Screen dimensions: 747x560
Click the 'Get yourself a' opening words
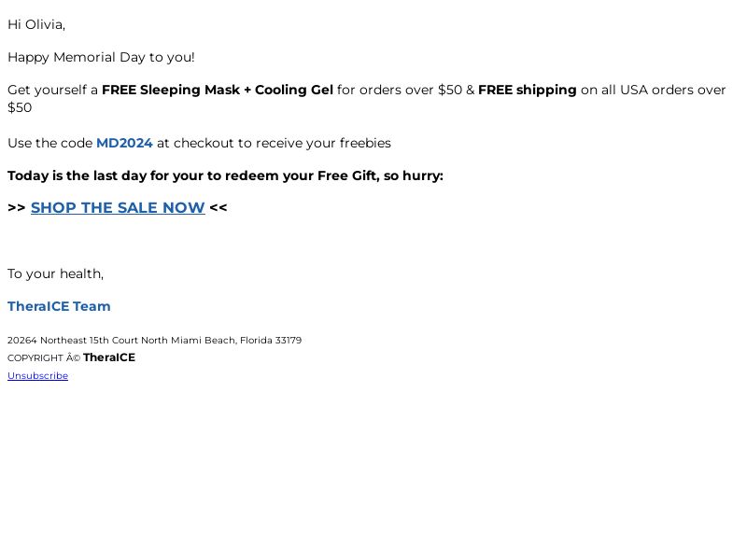coord(52,90)
